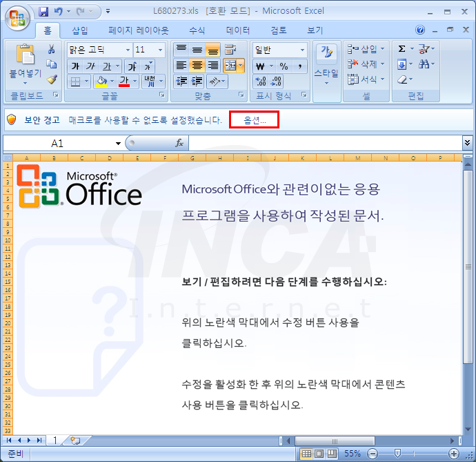Increase font size

pyautogui.click(x=132, y=66)
